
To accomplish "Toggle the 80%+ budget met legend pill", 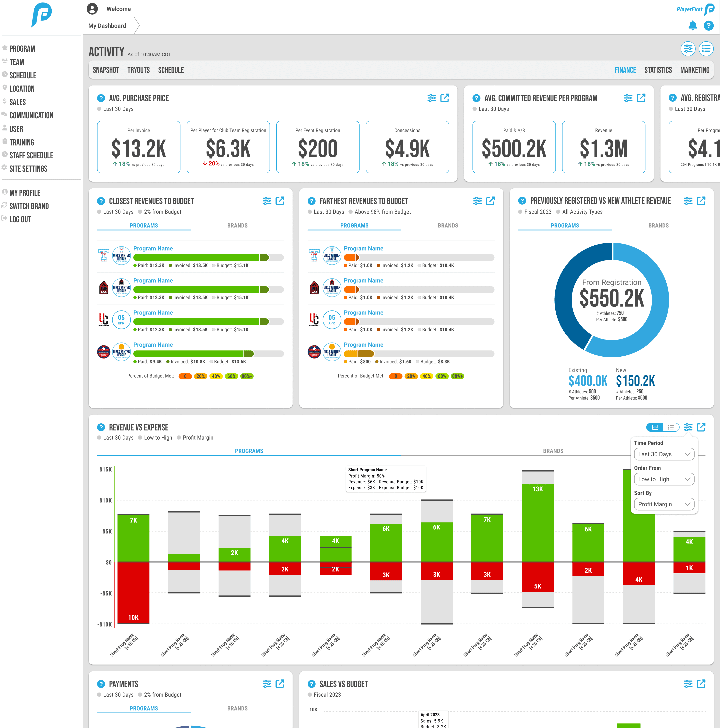I will click(x=246, y=376).
